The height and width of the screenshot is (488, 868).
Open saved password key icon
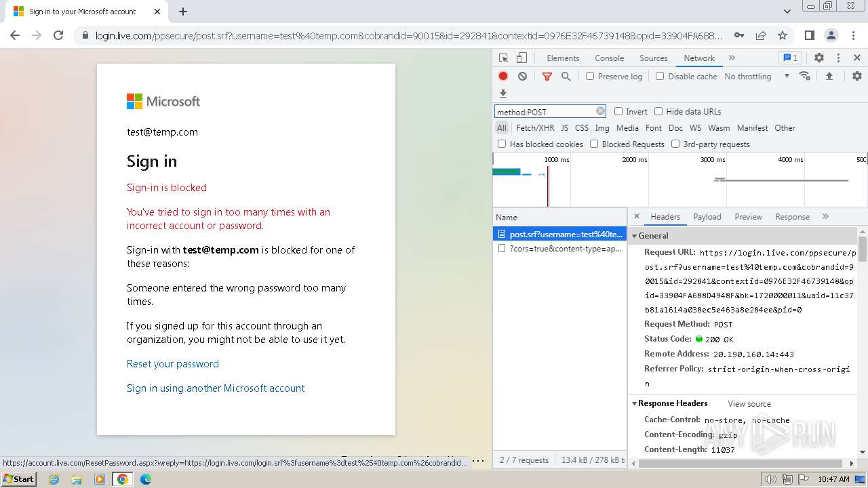(x=739, y=35)
